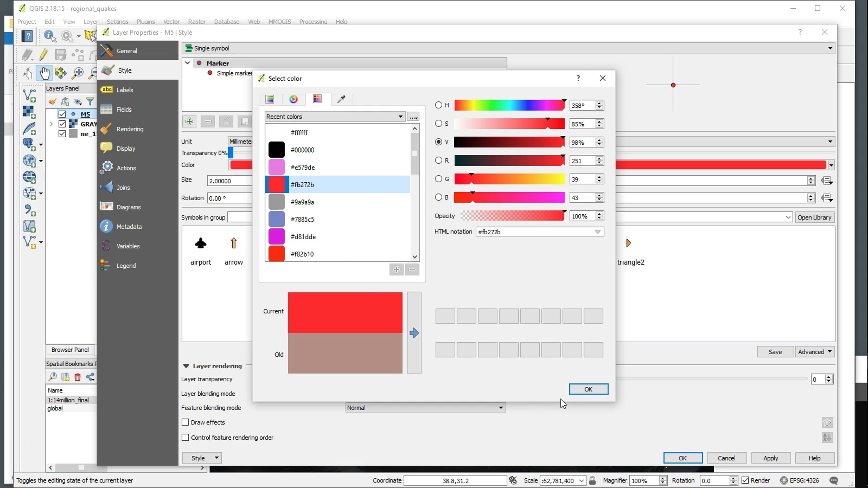
Task: Select the Pan Map hand tool
Action: point(44,73)
